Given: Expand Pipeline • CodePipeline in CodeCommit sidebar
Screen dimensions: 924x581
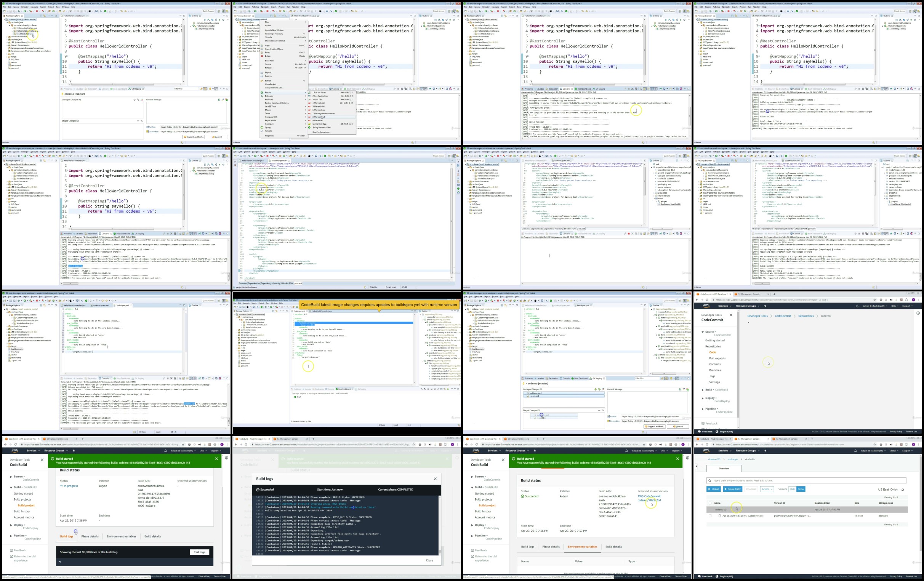Looking at the screenshot, I should pyautogui.click(x=703, y=409).
